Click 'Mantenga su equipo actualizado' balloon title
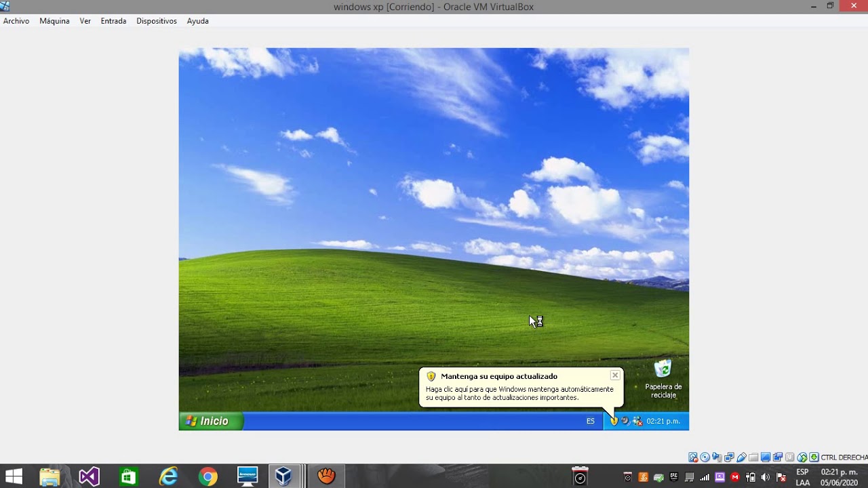This screenshot has height=488, width=868. tap(499, 376)
